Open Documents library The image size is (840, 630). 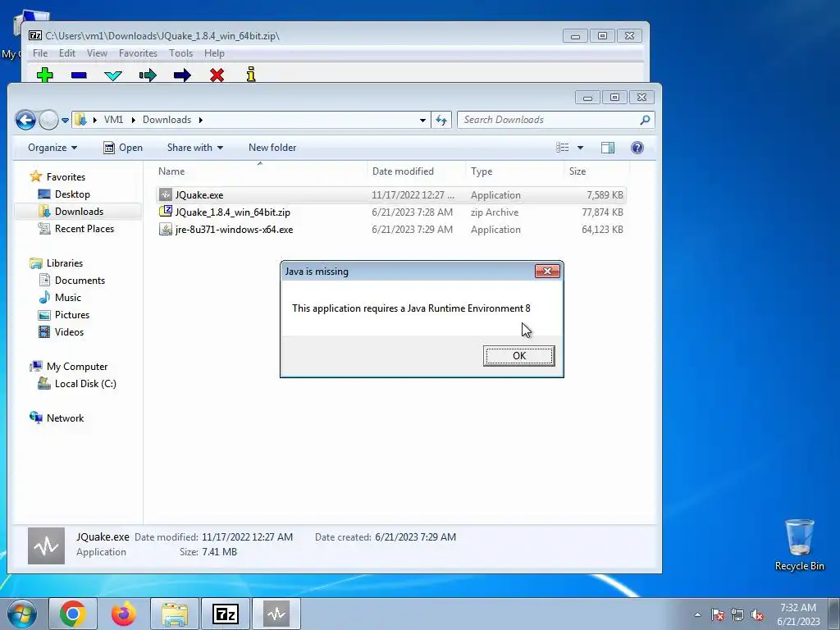pos(80,281)
